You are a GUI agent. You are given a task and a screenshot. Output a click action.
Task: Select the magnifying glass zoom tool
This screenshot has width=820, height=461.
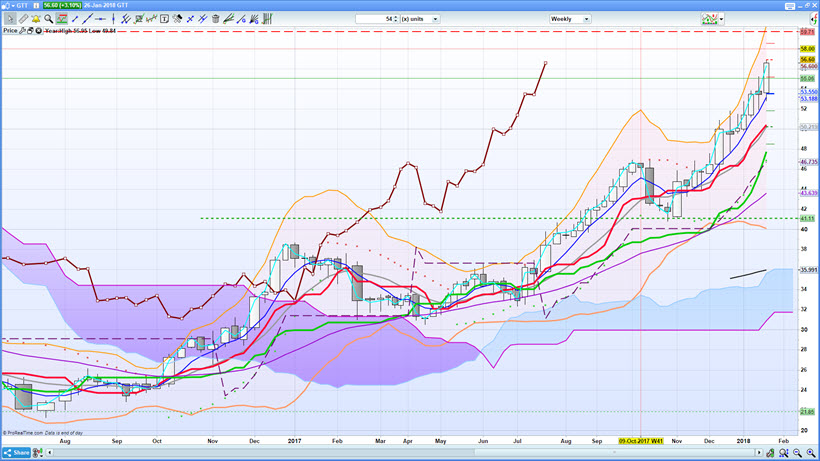point(49,19)
